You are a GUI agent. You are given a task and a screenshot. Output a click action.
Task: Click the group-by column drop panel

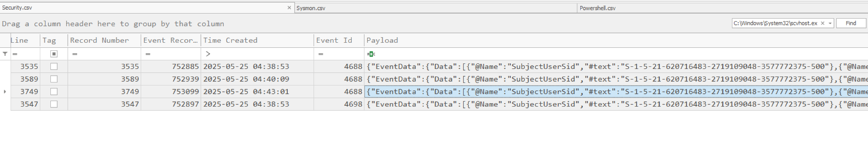click(364, 24)
